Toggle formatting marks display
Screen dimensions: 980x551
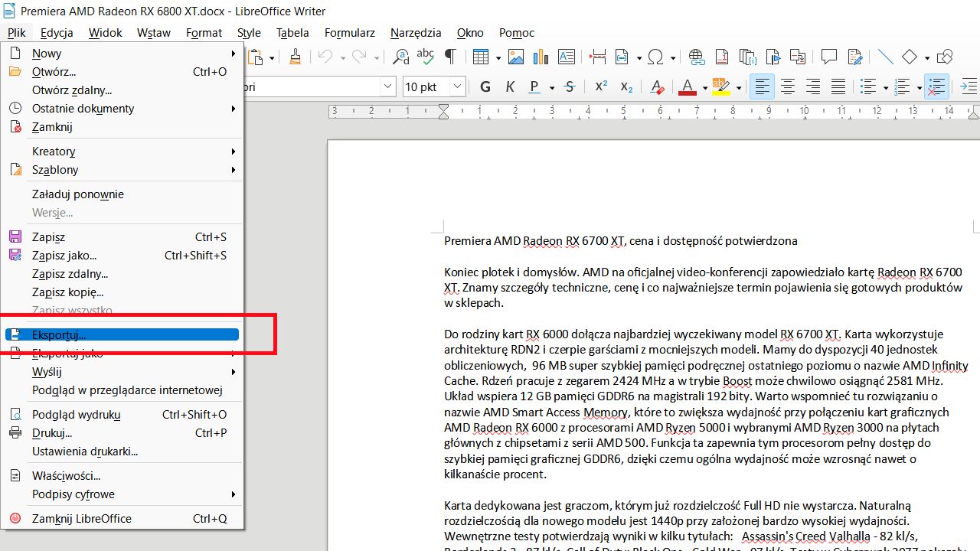(450, 57)
